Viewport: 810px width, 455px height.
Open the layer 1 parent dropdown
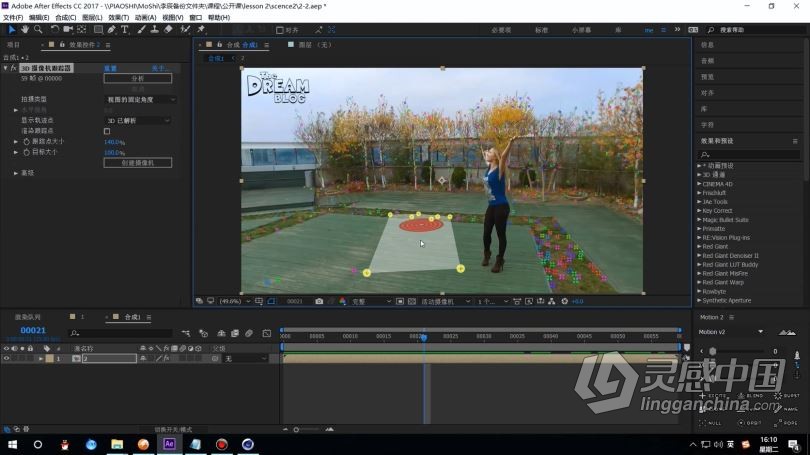[x=246, y=358]
